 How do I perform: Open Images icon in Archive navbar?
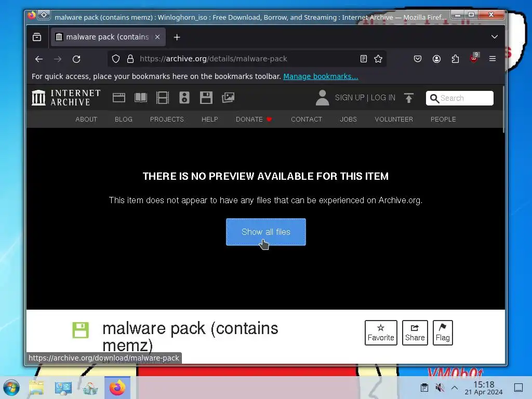coord(228,98)
